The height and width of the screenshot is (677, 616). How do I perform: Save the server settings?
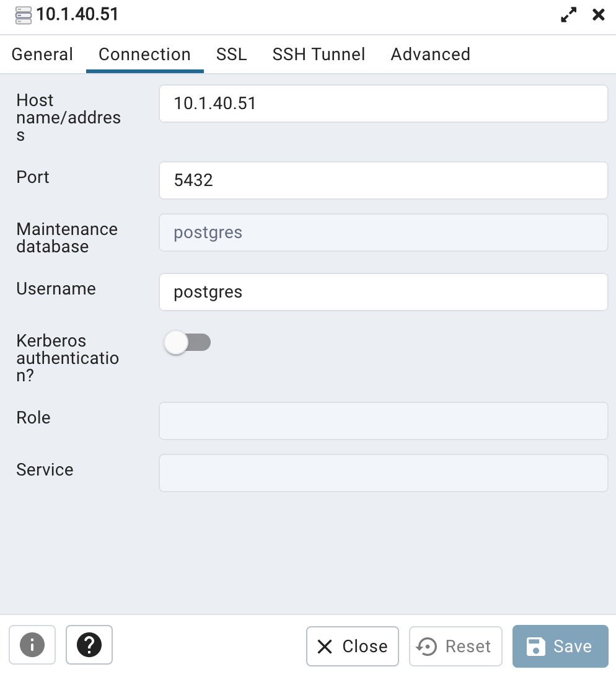[560, 647]
